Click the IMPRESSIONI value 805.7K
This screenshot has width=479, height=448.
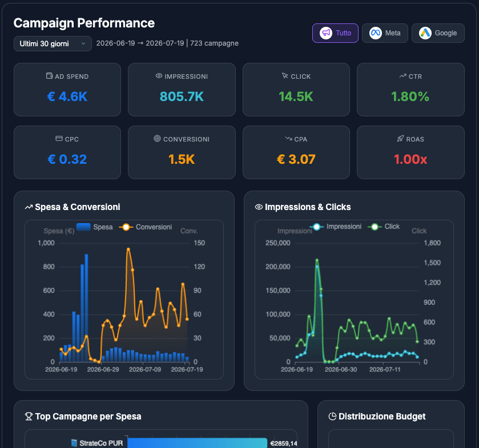[182, 97]
